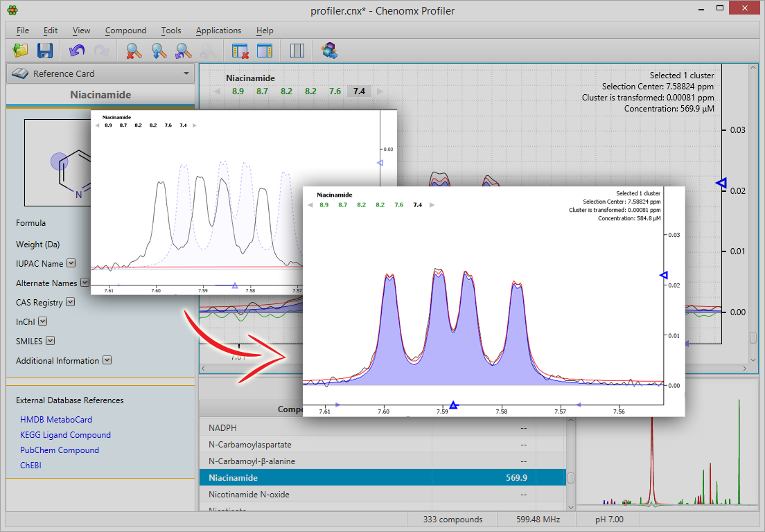765x532 pixels.
Task: Expand Additional Information section
Action: coord(107,360)
